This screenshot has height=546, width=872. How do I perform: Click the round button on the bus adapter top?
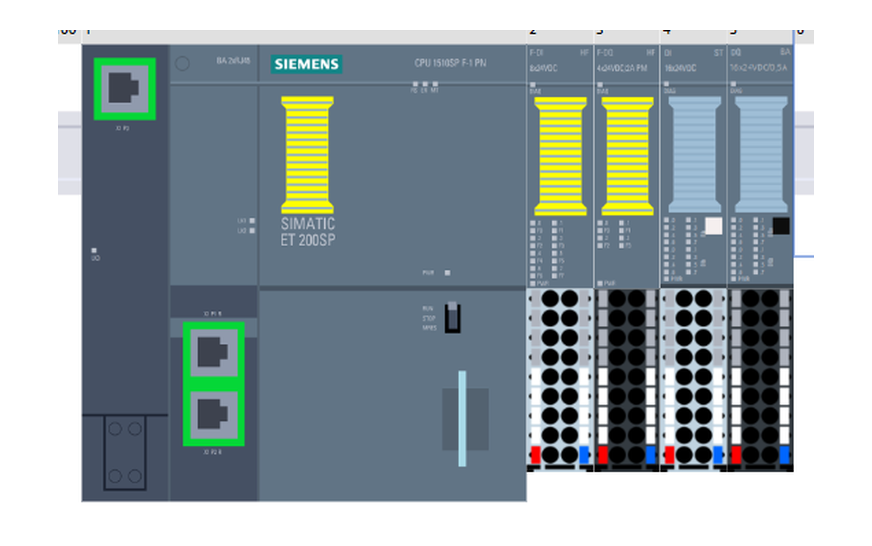182,63
